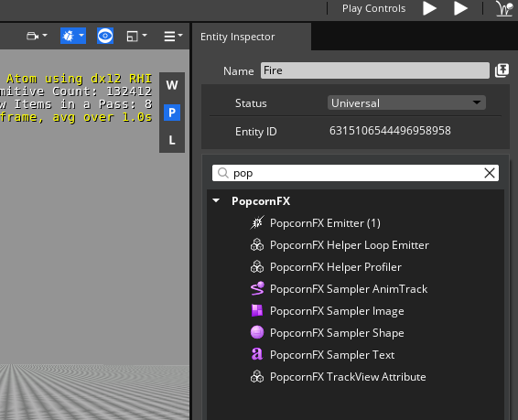Click the component search field with pop
The width and height of the screenshot is (518, 420).
click(355, 173)
